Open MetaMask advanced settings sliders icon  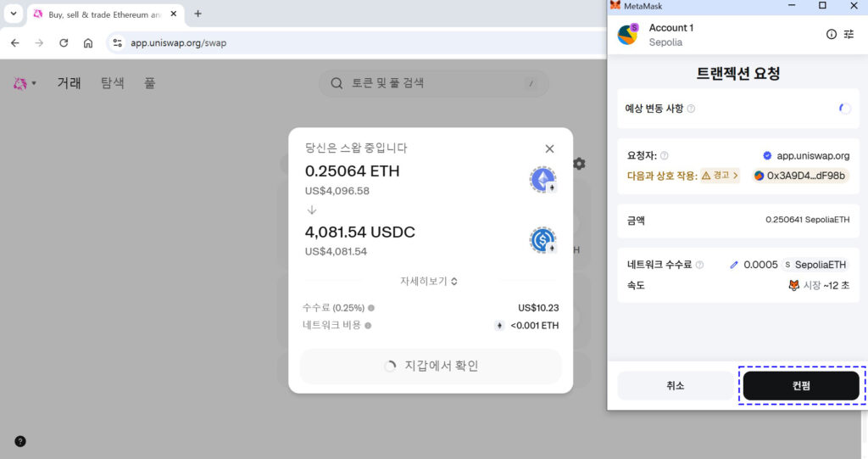tap(849, 34)
